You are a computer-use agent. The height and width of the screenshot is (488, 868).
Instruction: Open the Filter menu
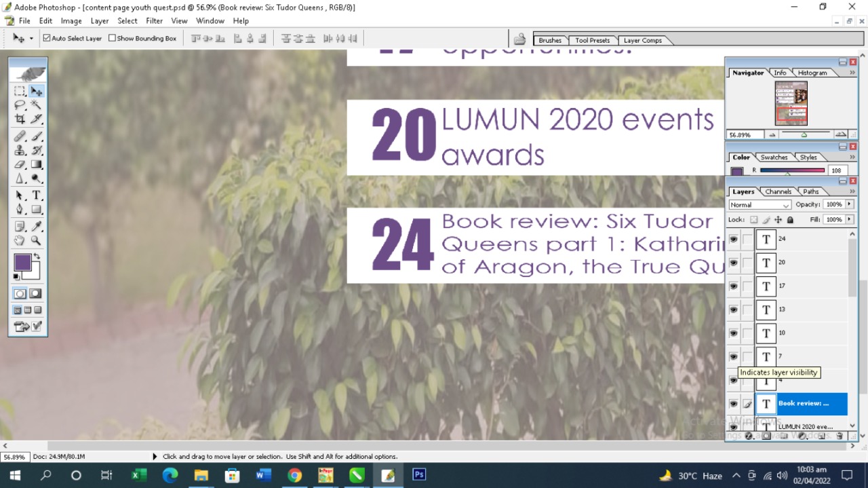(154, 21)
